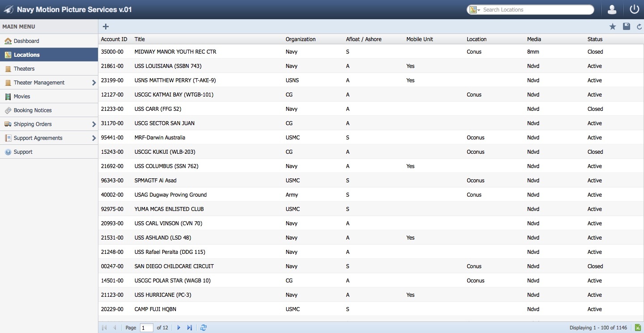
Task: Click the save floppy disk icon
Action: (x=627, y=27)
